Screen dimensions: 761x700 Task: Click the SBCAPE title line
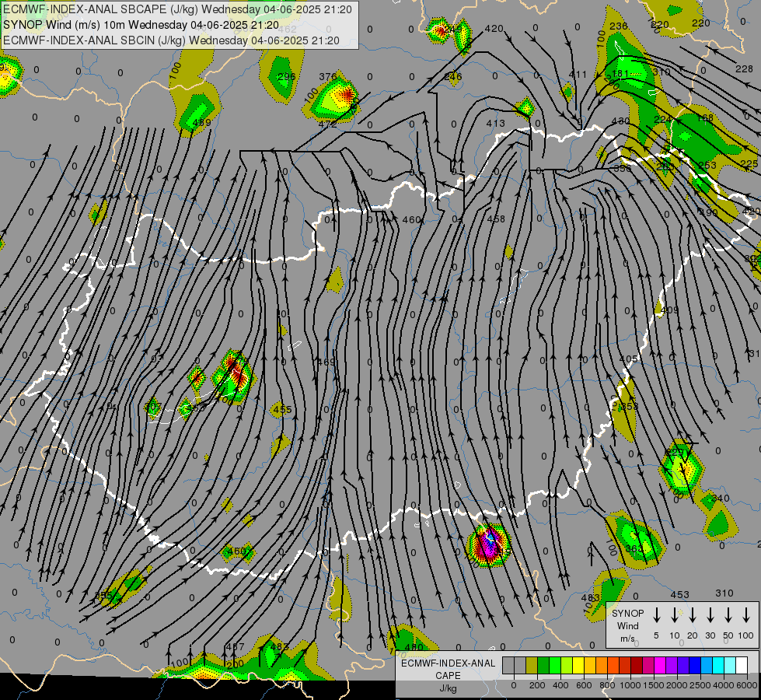[178, 9]
